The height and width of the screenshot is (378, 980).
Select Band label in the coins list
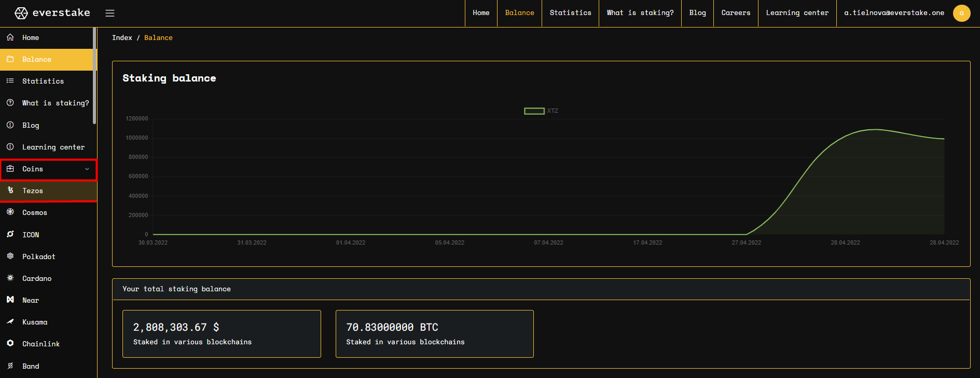click(x=31, y=367)
